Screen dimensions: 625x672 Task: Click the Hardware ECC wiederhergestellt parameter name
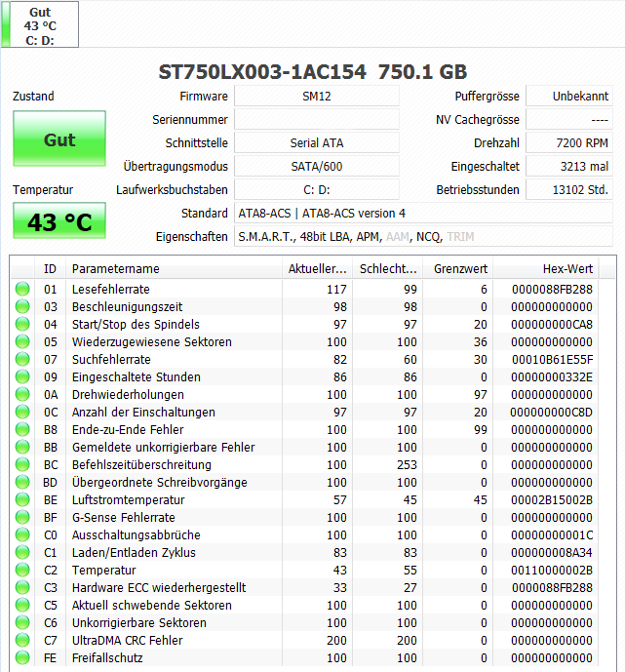pos(159,587)
